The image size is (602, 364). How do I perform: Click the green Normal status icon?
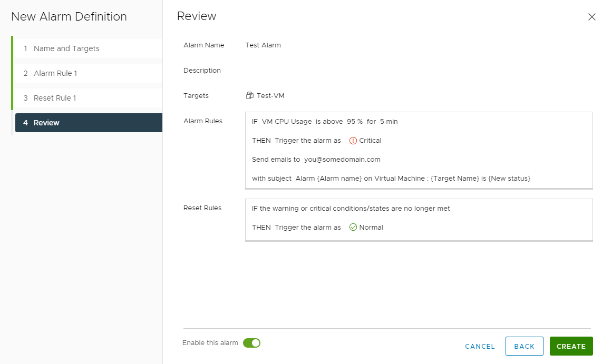pos(353,228)
